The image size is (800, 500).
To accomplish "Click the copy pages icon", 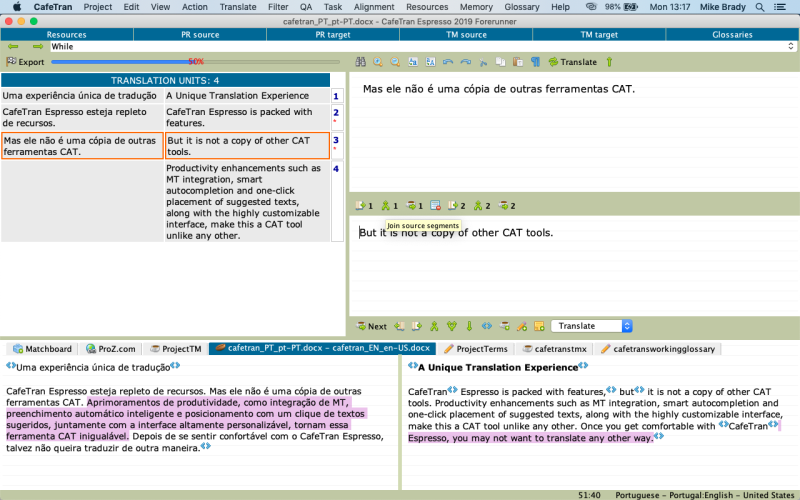I will (501, 62).
